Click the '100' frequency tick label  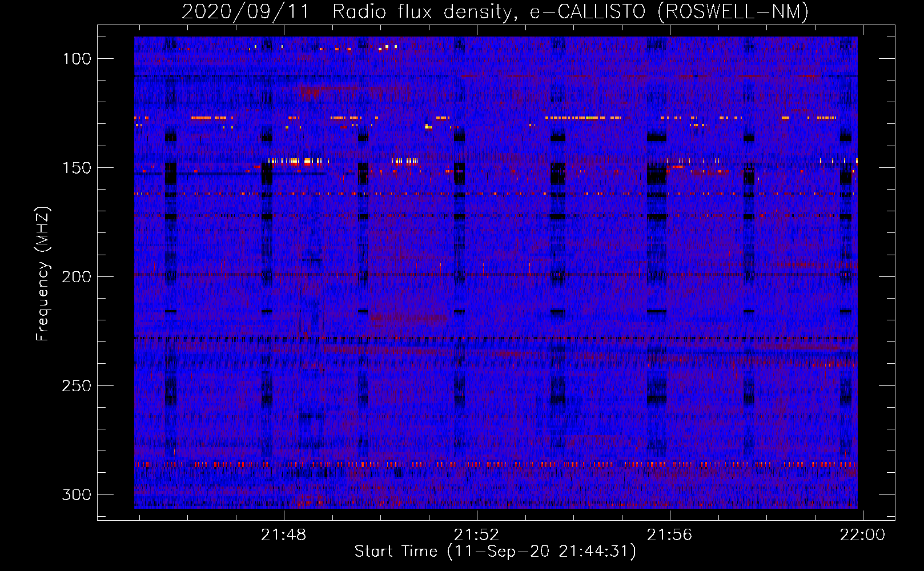tap(77, 59)
